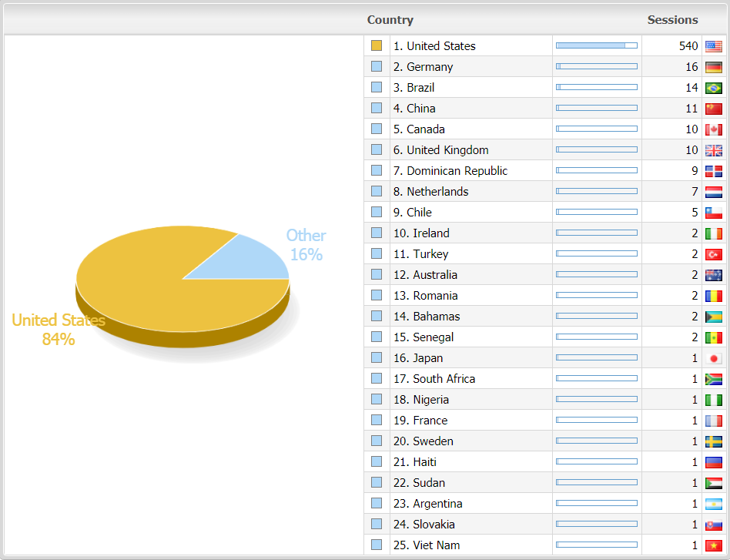Click the Chile flag icon
The image size is (730, 560).
click(713, 213)
